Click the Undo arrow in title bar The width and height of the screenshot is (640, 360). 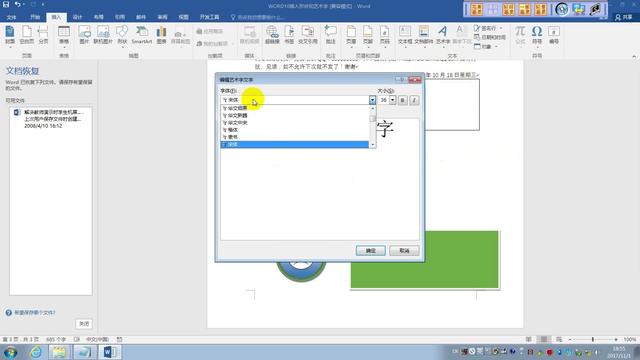(18, 4)
